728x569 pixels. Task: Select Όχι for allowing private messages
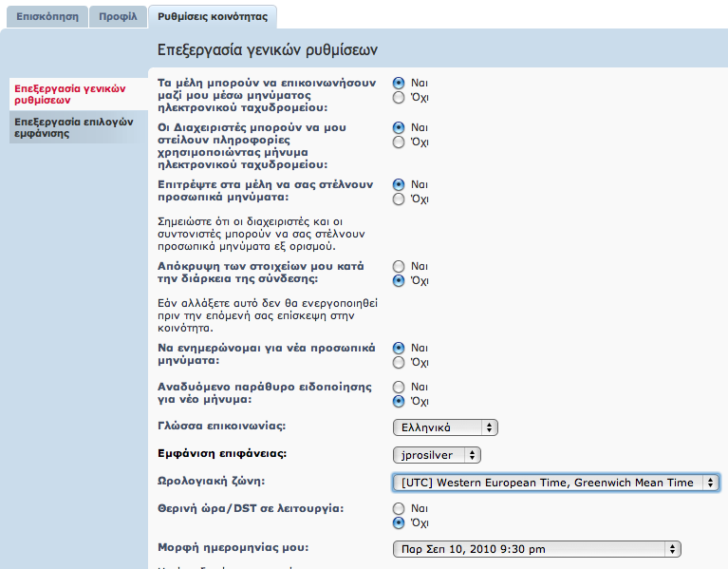point(399,199)
